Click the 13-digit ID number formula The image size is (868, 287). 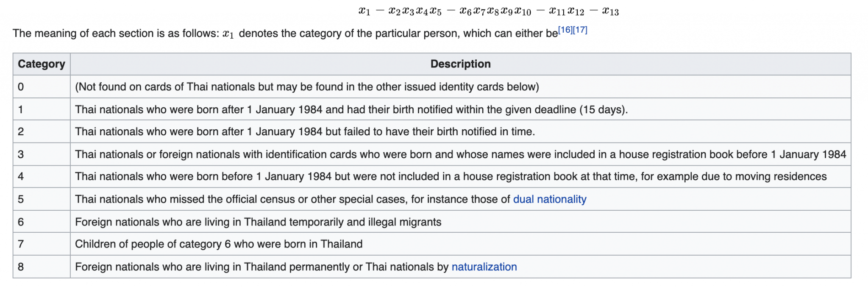488,11
